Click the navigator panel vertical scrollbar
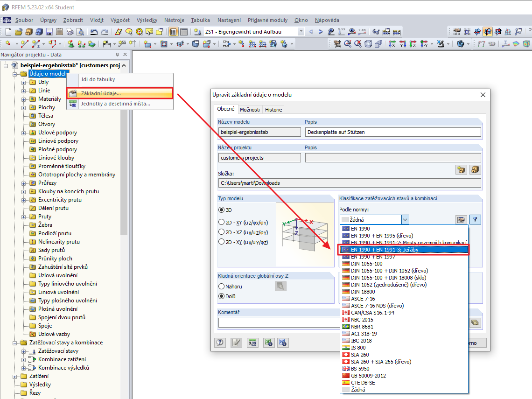 tap(124, 153)
